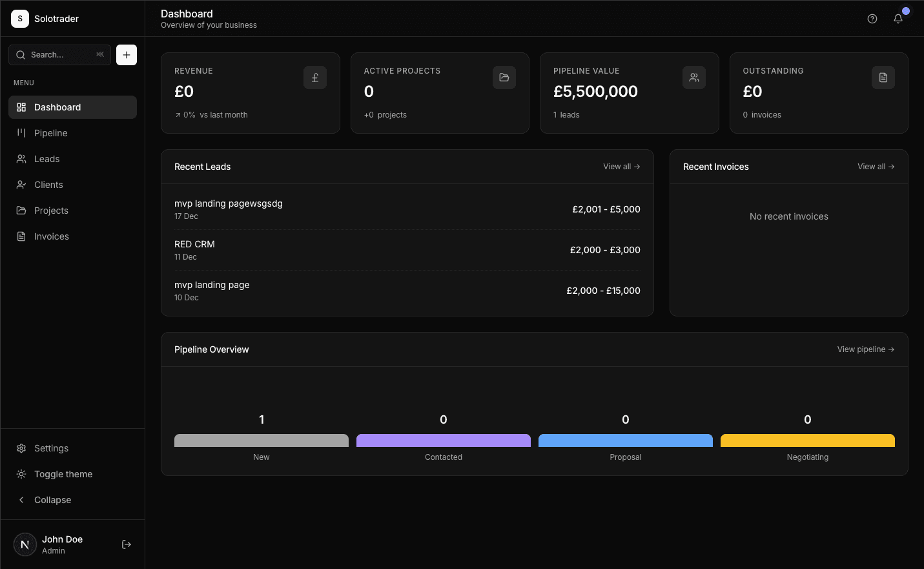
Task: Select the Invoices sidebar icon
Action: pyautogui.click(x=21, y=236)
